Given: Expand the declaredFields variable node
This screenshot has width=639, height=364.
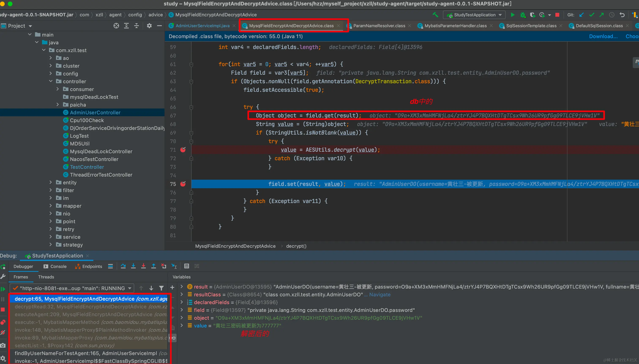Looking at the screenshot, I should point(182,302).
